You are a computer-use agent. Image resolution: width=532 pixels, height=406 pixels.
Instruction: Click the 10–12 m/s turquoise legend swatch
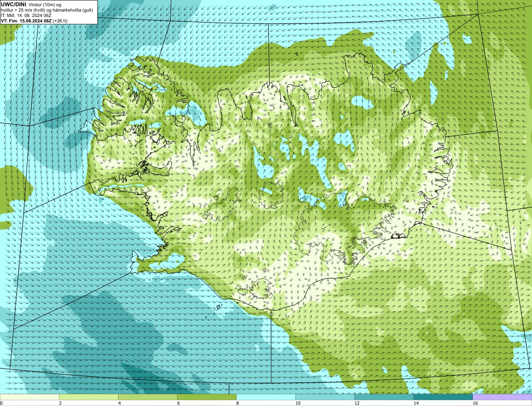pos(325,397)
